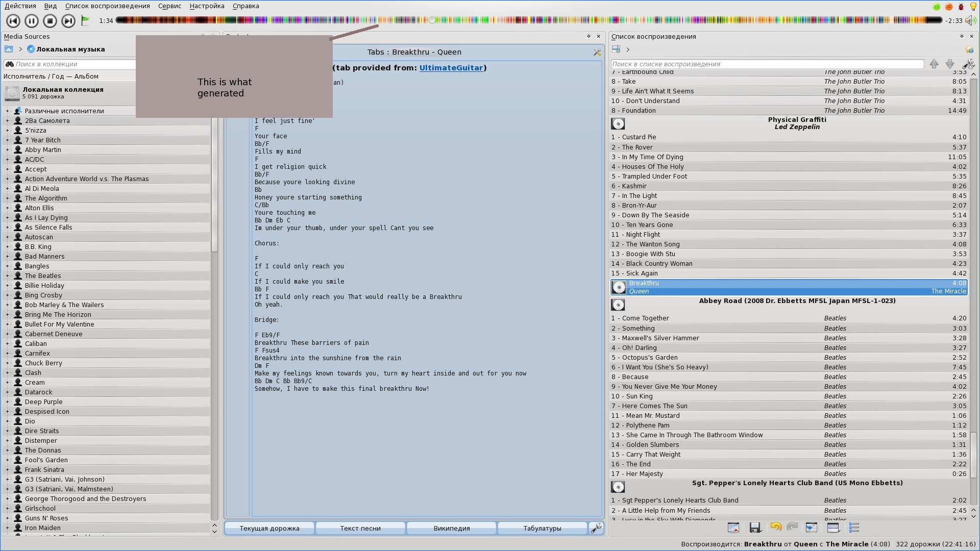The image size is (980, 551).
Task: Select the playing Breakthru track row
Action: (x=789, y=287)
